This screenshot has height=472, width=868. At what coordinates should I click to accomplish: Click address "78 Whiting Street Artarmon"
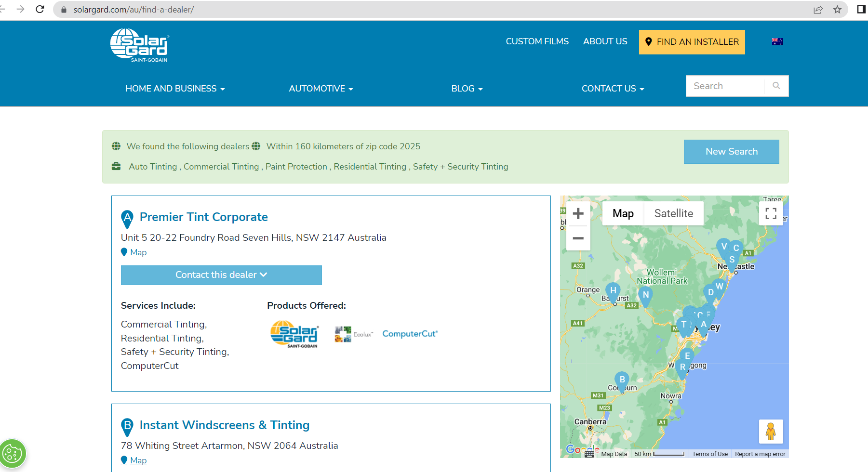pyautogui.click(x=183, y=446)
